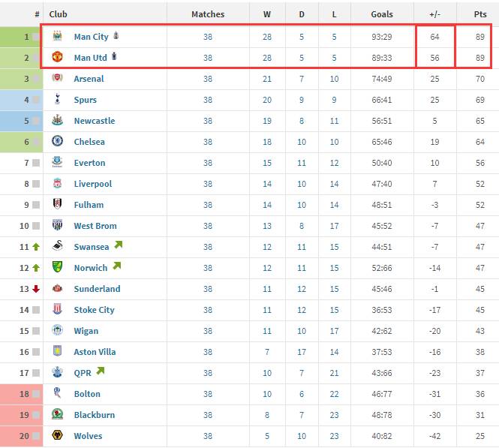Sort table by Pts column header
499x448 pixels.
point(480,14)
